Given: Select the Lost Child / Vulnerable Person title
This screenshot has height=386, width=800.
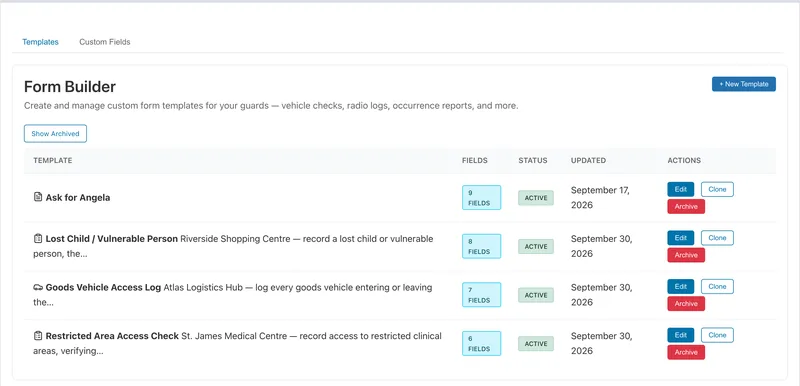Looking at the screenshot, I should [112, 239].
